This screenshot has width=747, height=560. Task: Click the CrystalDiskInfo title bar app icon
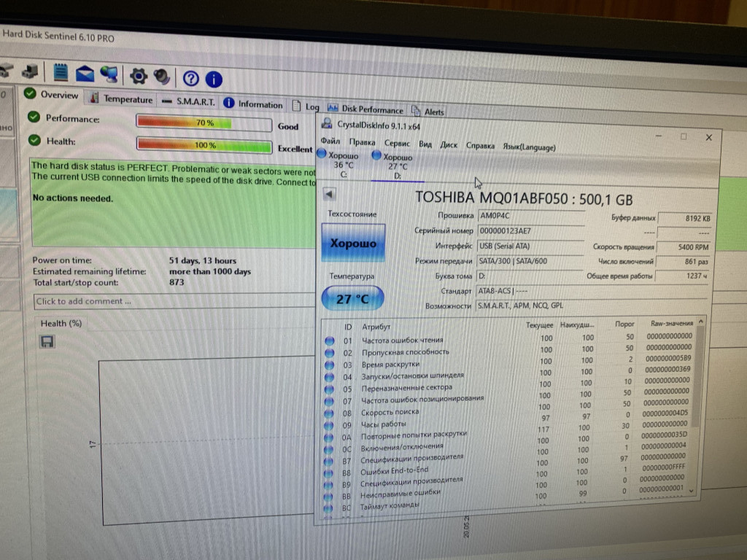(327, 124)
